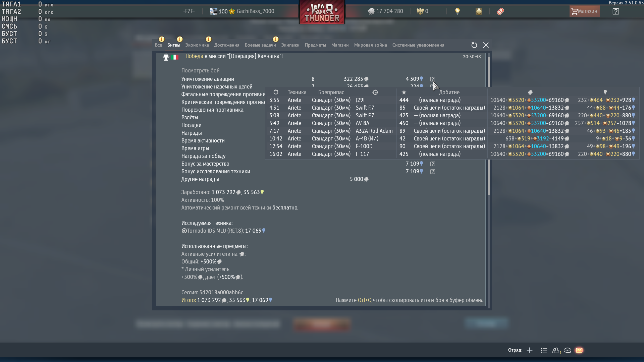Click the Battle Pass BP icon
644x362 pixels.
pos(500,11)
